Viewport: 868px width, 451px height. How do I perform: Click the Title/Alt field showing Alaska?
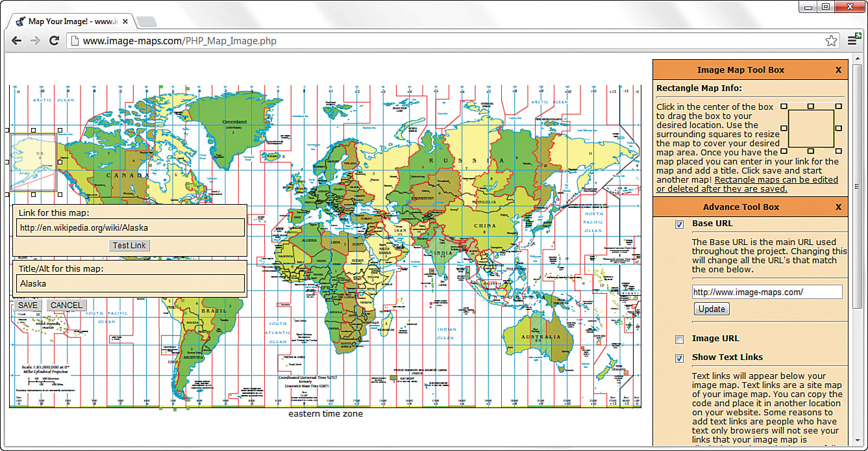tap(129, 283)
